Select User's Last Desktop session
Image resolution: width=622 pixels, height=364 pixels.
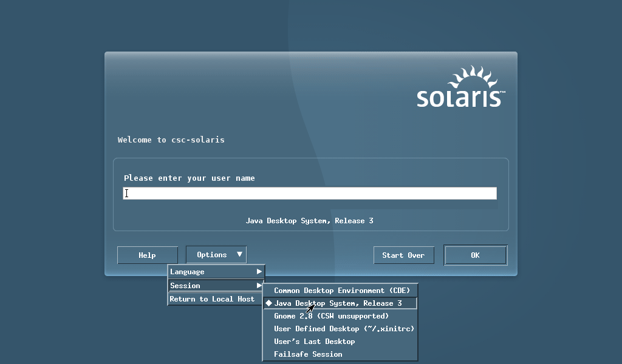[x=340, y=341]
